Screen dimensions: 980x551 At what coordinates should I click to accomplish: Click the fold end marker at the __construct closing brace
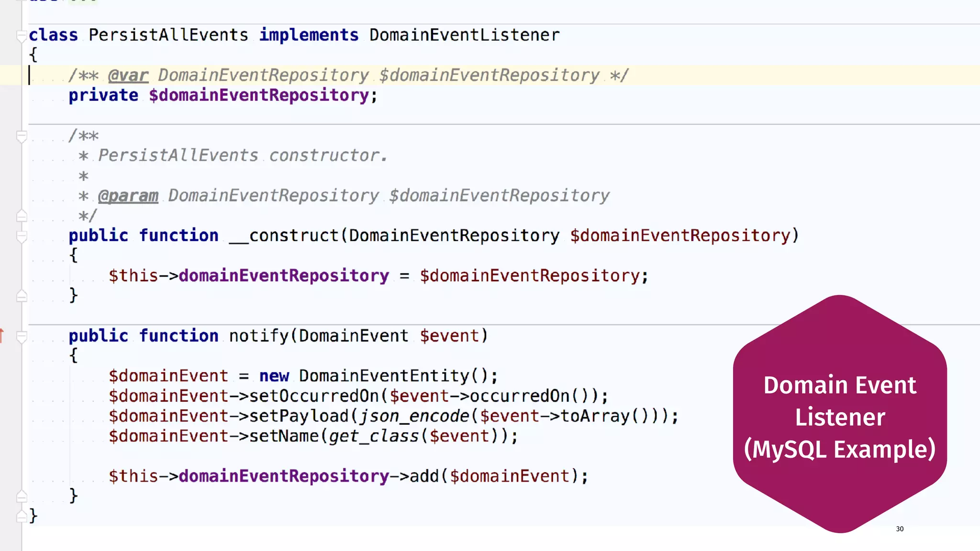(x=22, y=296)
